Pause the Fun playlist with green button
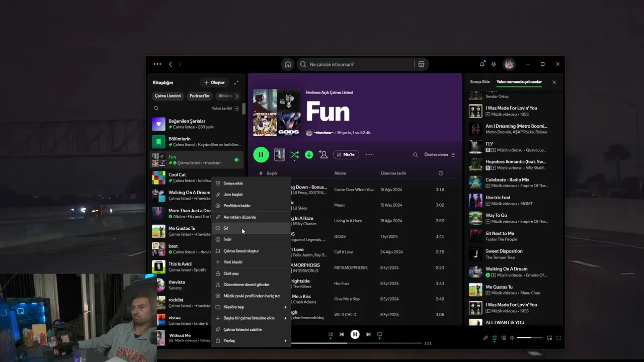The width and height of the screenshot is (644, 362). click(261, 154)
